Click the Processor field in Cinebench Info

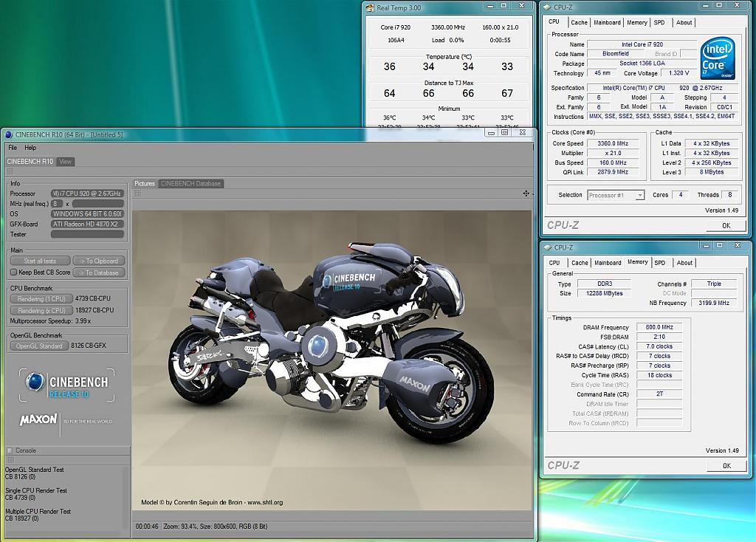point(87,194)
